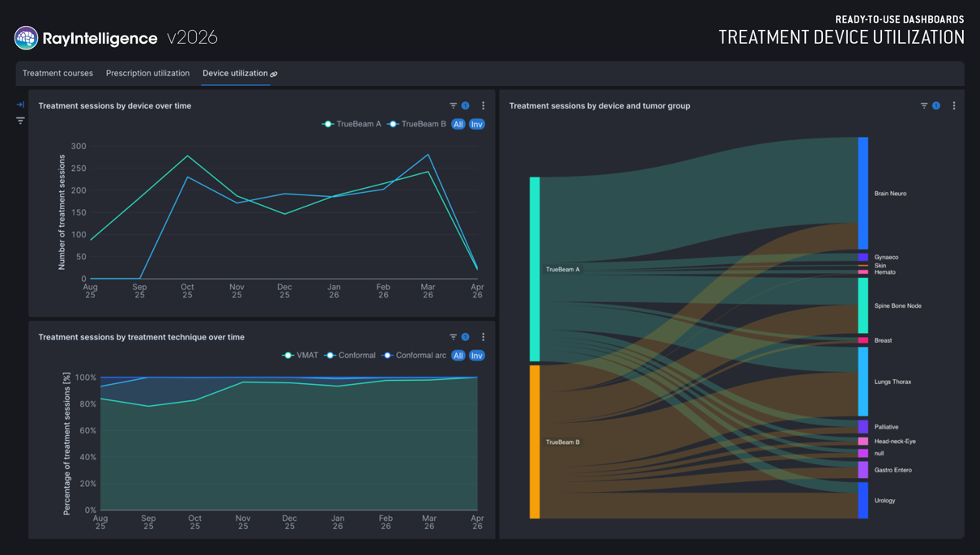This screenshot has width=980, height=555.
Task: Click the Brain Neuro node in Sankey
Action: [863, 193]
